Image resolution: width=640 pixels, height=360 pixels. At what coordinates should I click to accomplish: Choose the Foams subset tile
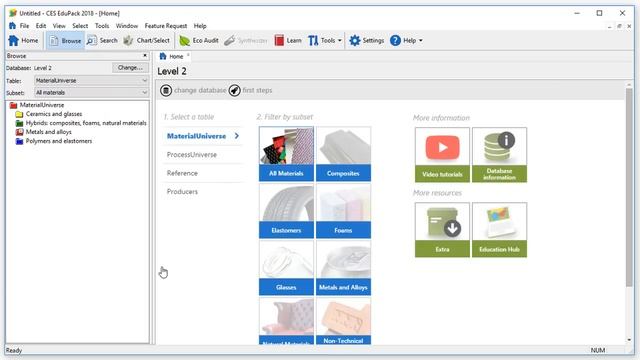coord(343,211)
